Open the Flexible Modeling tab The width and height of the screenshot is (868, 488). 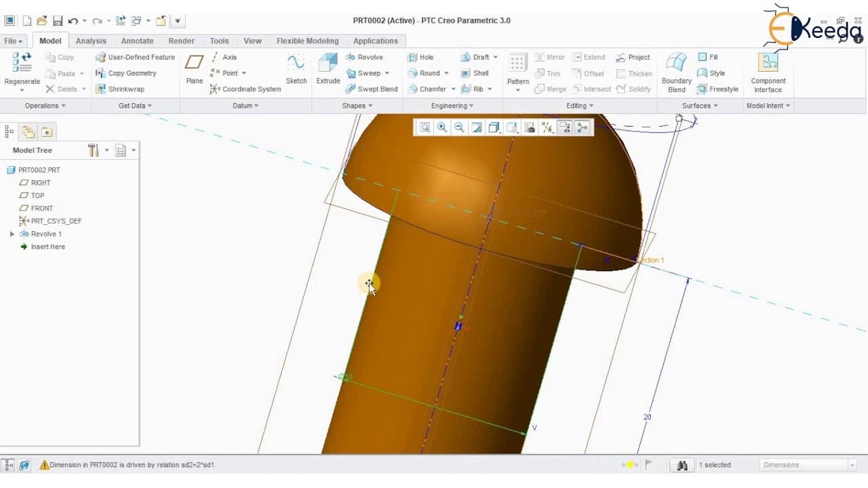307,41
